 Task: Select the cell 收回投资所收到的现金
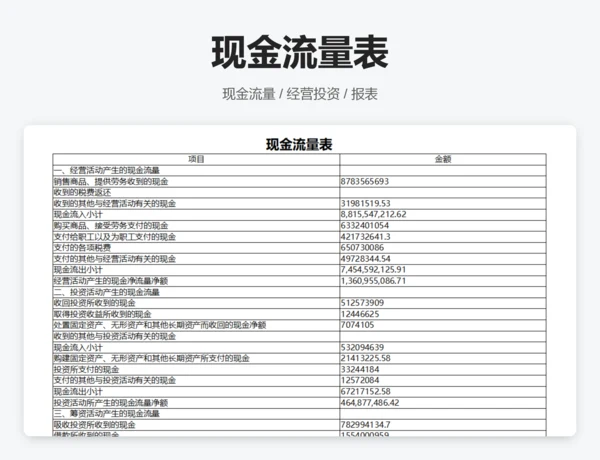pos(196,303)
